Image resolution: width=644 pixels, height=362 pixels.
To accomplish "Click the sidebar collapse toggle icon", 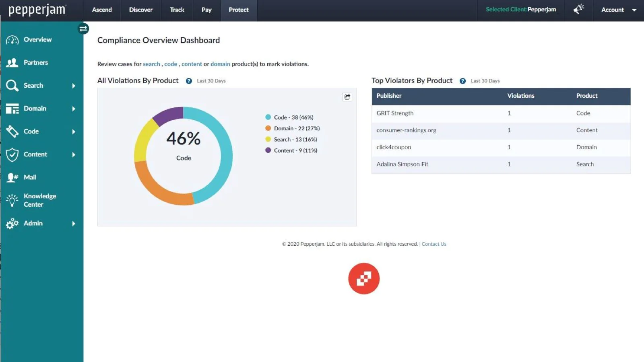I will click(x=83, y=29).
